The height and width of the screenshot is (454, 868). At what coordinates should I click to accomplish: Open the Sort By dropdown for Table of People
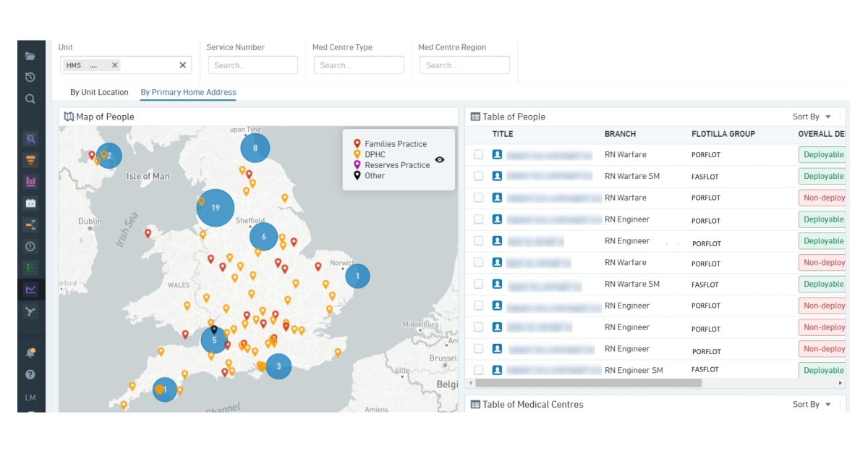coord(810,116)
